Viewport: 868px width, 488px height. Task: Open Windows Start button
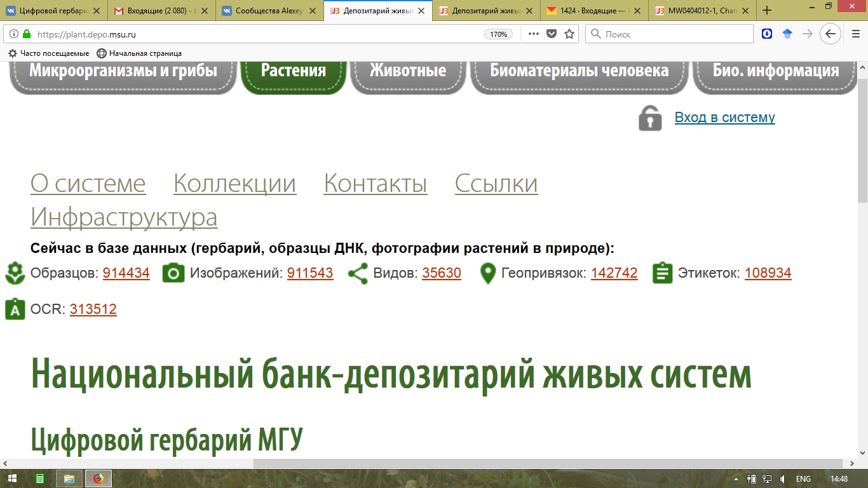12,478
